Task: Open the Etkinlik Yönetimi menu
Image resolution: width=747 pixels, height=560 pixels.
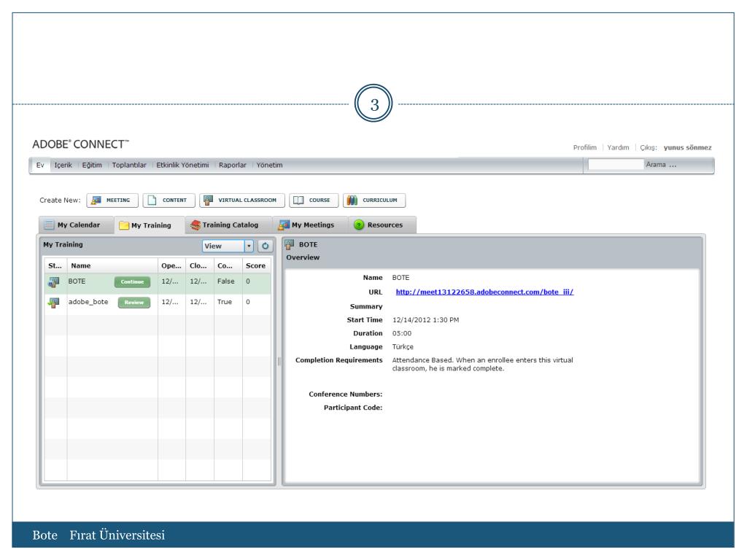Action: point(182,166)
